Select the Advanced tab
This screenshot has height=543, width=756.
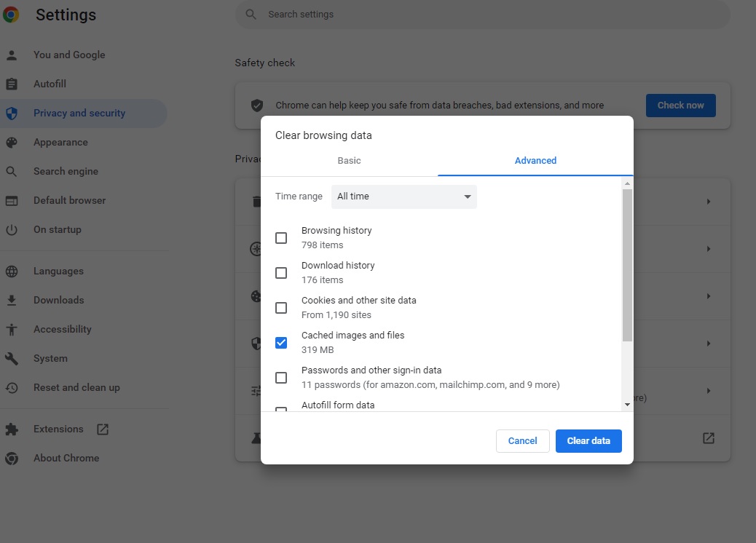click(x=535, y=161)
